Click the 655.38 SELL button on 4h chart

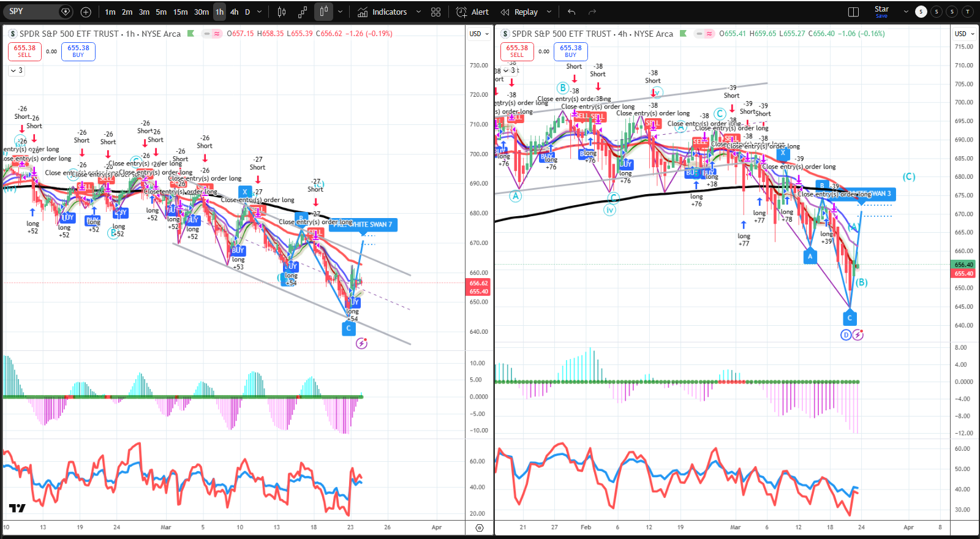(517, 51)
